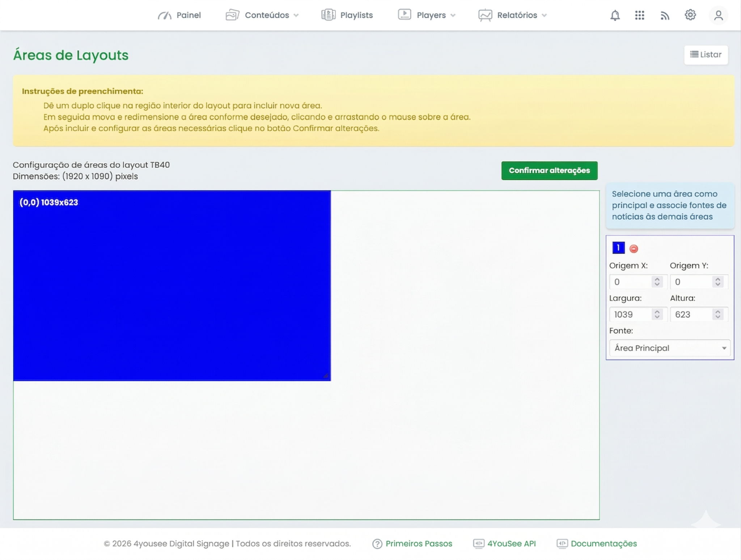The image size is (741, 560).
Task: Select the blue area number 1 badge
Action: (618, 248)
